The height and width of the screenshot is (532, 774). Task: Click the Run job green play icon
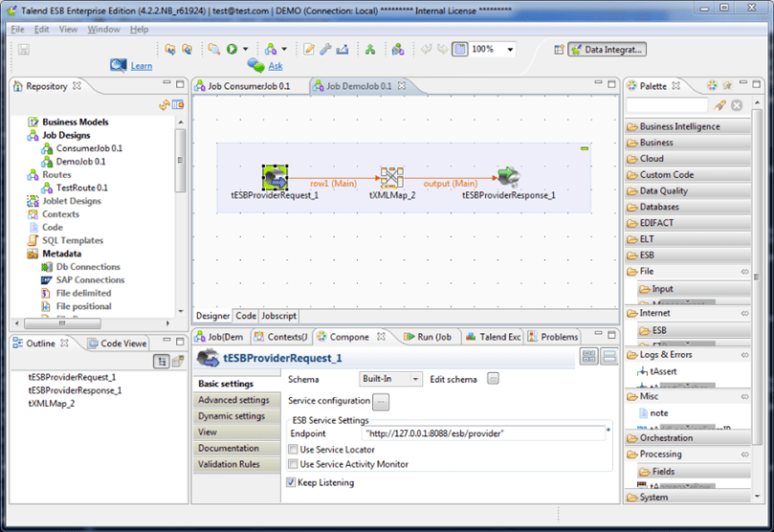pyautogui.click(x=232, y=49)
